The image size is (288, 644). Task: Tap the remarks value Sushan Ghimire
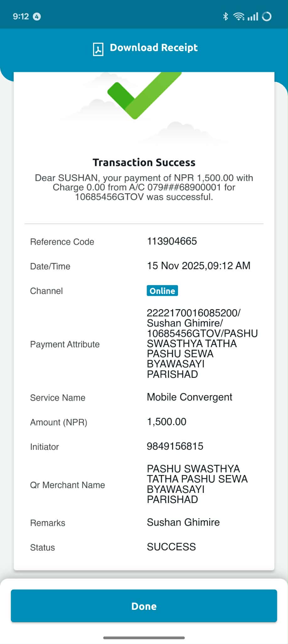[x=183, y=522]
